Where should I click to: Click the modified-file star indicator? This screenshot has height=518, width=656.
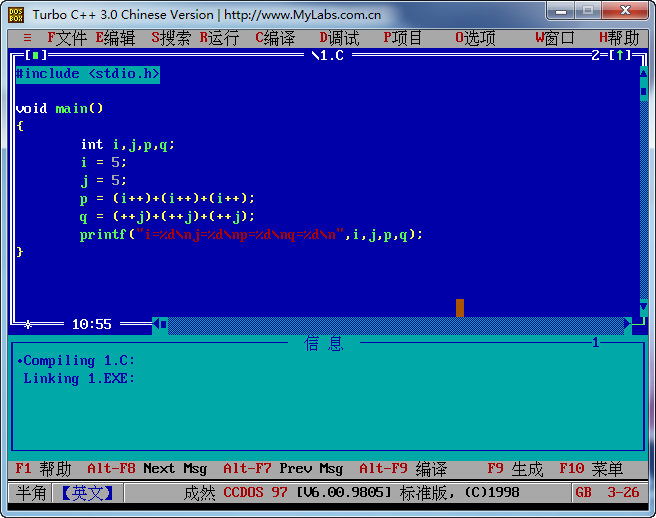click(28, 324)
